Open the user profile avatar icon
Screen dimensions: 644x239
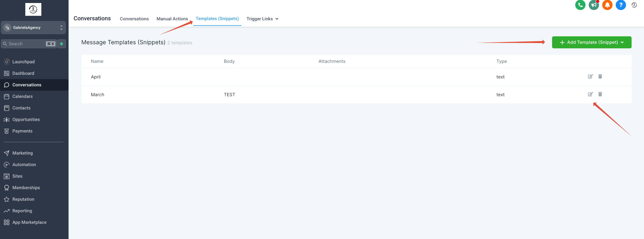coord(634,5)
